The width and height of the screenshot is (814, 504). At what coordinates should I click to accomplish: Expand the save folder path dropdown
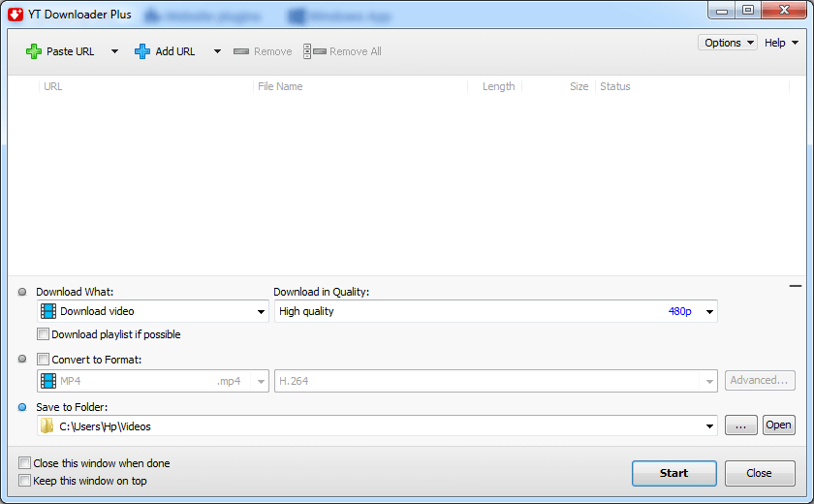[709, 426]
